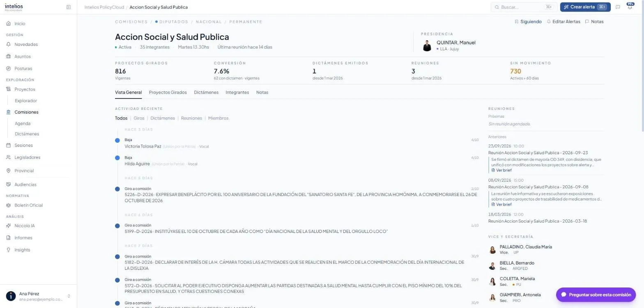Screen dimensions: 644x308
Task: Open Informes document icon
Action: (9, 238)
